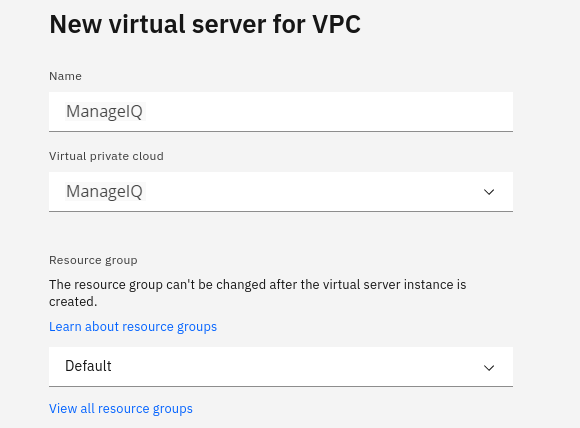Click the Name input field containing ManageIQ
Screen dimensions: 580x428
click(x=281, y=111)
